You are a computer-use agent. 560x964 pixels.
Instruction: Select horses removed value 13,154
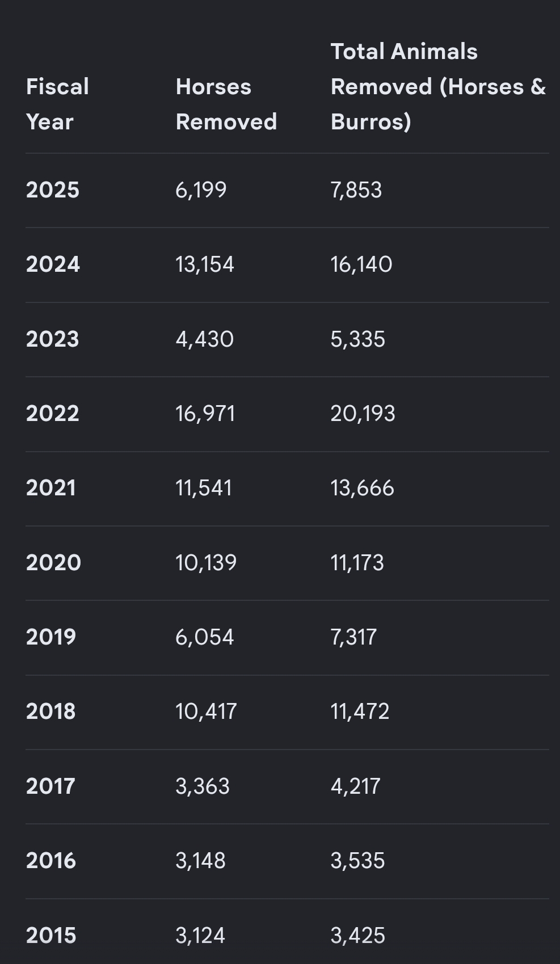(205, 264)
